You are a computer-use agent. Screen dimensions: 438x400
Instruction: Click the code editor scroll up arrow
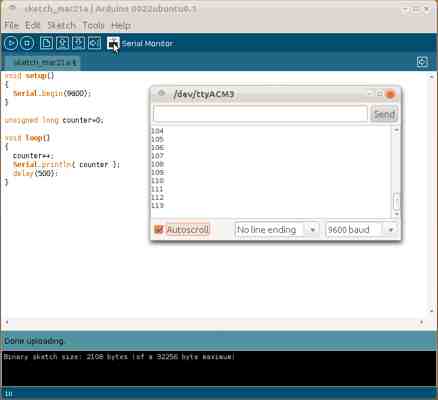432,77
